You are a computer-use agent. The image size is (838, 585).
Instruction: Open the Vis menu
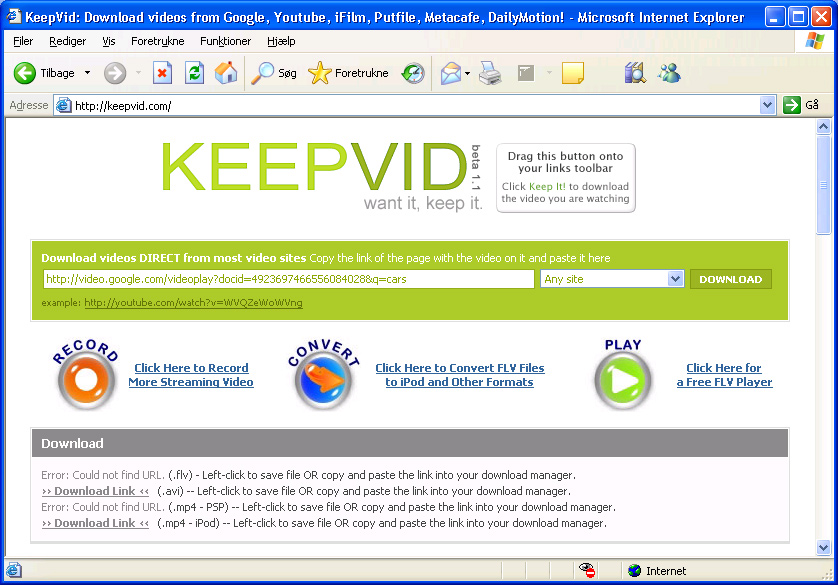[108, 41]
